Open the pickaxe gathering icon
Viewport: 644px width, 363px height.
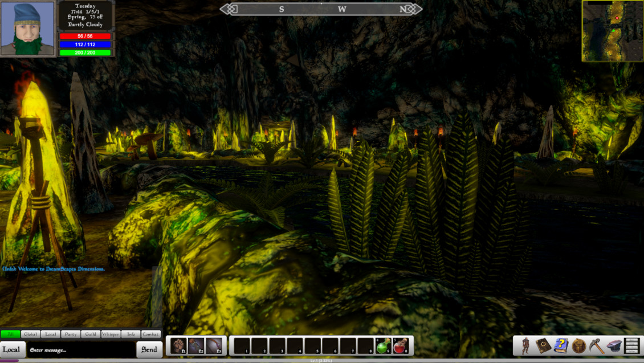pyautogui.click(x=596, y=346)
